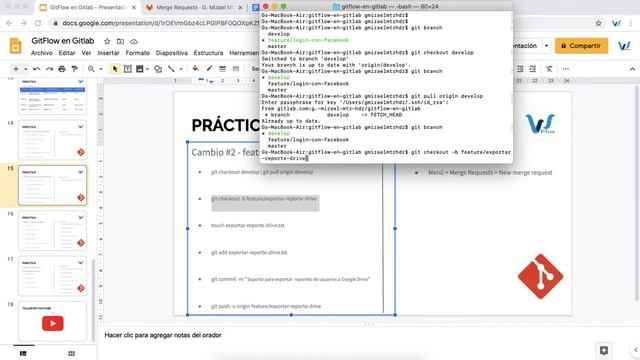Click the 'git push -u origin' bullet text
This screenshot has height=360, width=640.
(266, 306)
